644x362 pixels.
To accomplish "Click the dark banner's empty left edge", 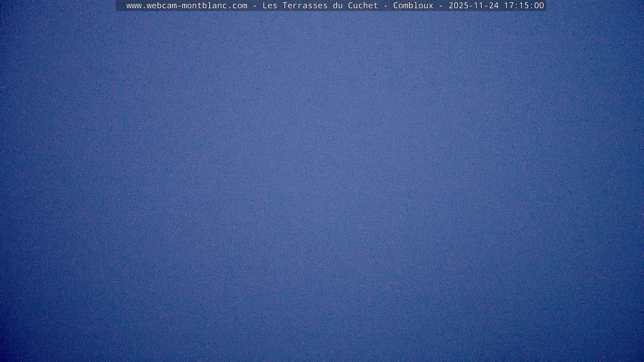I will point(121,6).
